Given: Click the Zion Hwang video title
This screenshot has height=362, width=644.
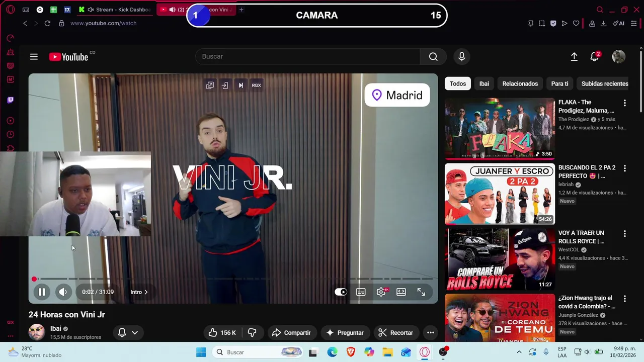Looking at the screenshot, I should tap(587, 302).
